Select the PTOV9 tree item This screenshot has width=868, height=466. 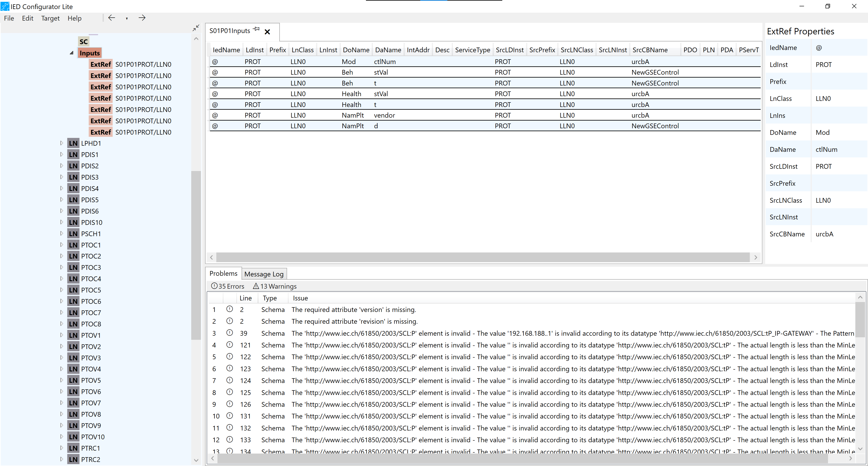91,426
